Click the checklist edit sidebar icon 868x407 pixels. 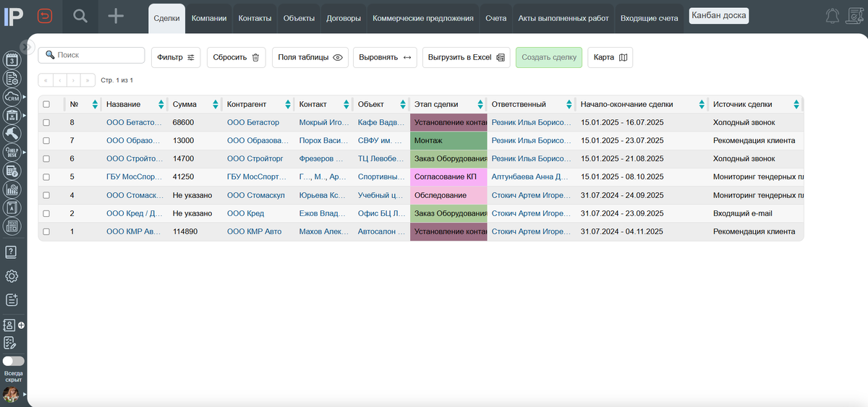[10, 343]
